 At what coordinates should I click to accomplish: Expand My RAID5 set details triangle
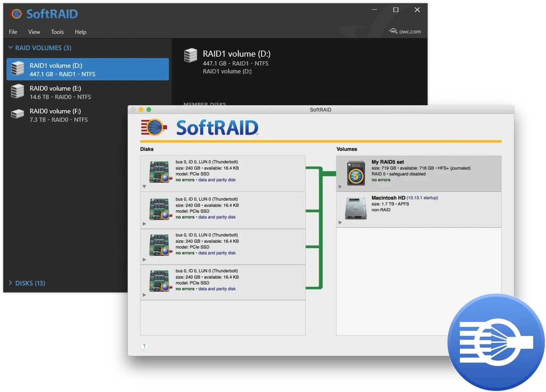[340, 187]
